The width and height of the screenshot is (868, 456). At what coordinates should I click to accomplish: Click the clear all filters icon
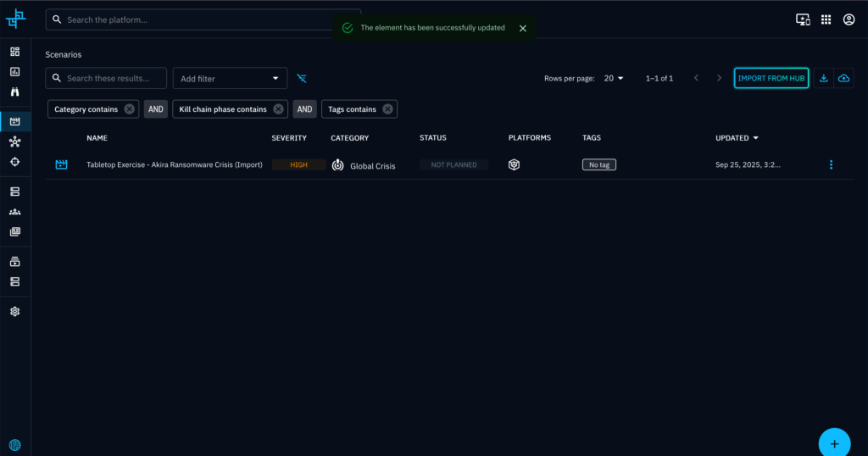click(x=302, y=79)
